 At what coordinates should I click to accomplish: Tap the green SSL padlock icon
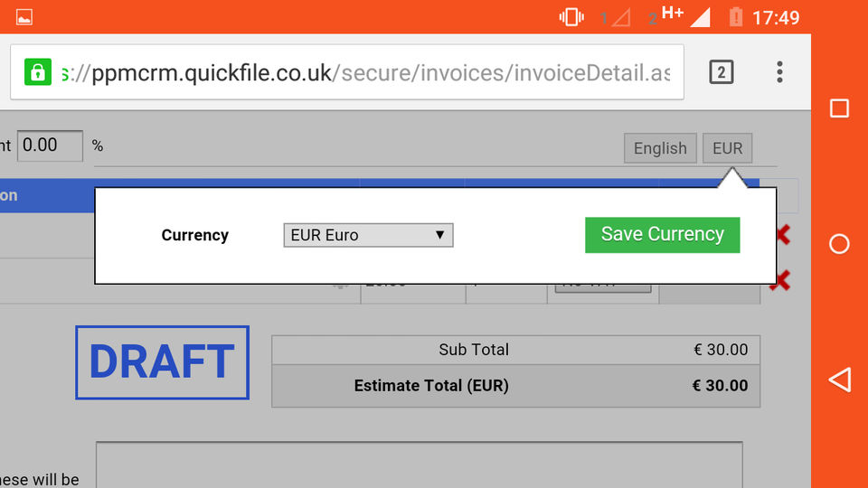tap(38, 72)
